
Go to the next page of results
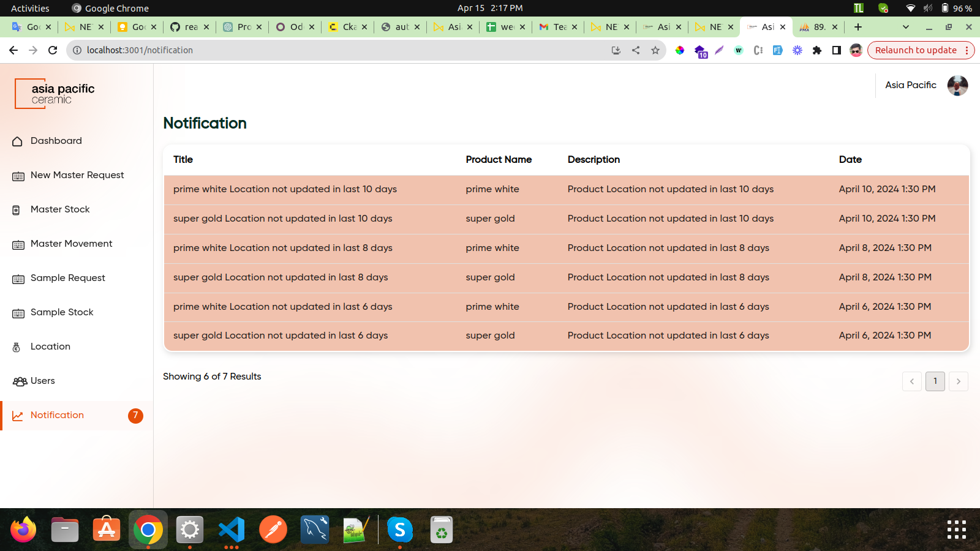[x=959, y=381]
